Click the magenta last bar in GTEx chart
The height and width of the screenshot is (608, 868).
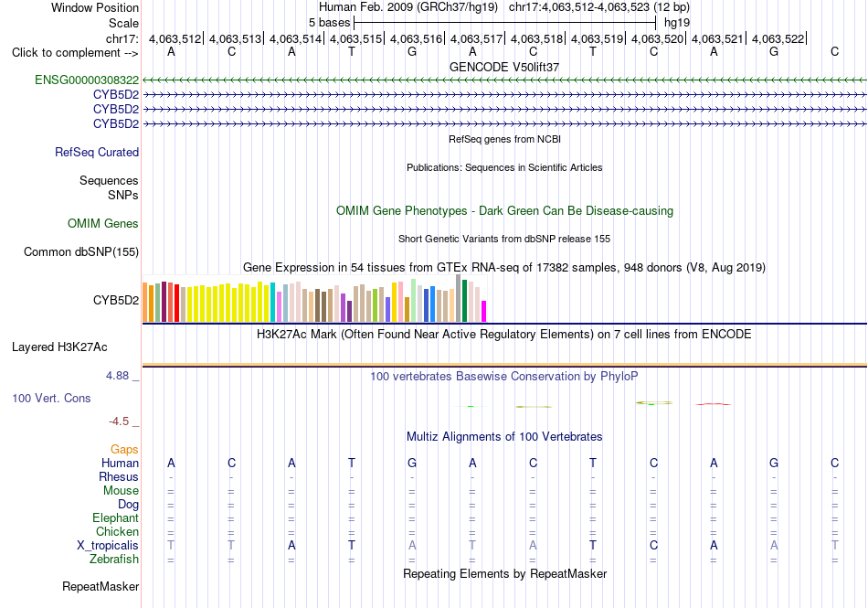484,311
